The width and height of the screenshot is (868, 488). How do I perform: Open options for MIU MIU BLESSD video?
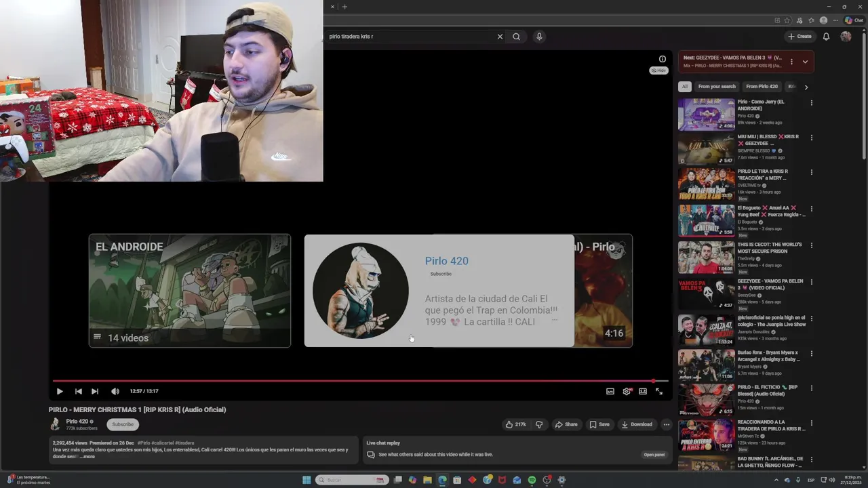pyautogui.click(x=811, y=138)
